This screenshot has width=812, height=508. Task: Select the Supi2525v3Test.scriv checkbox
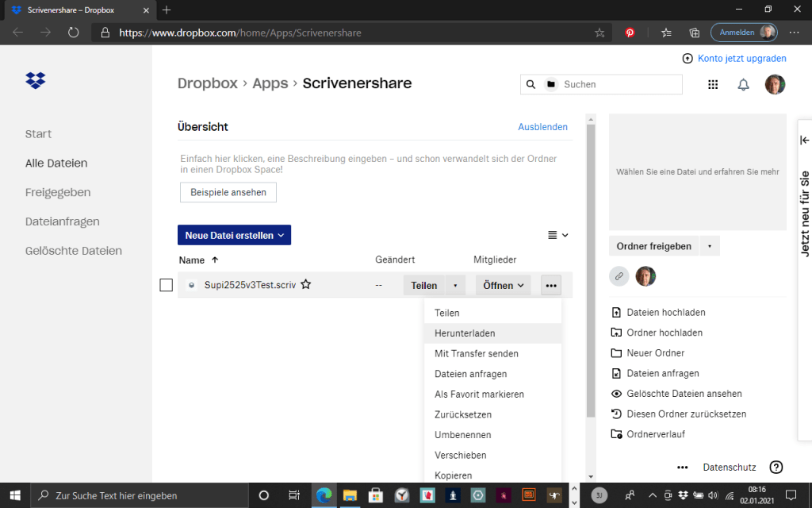167,286
